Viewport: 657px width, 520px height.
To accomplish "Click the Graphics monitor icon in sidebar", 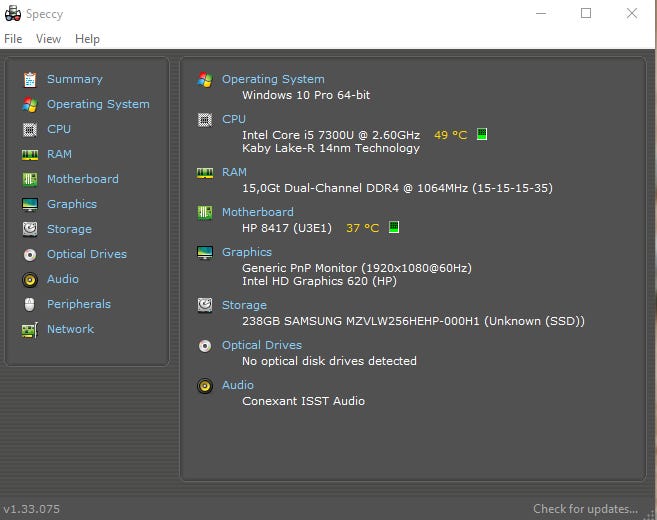I will tap(29, 204).
